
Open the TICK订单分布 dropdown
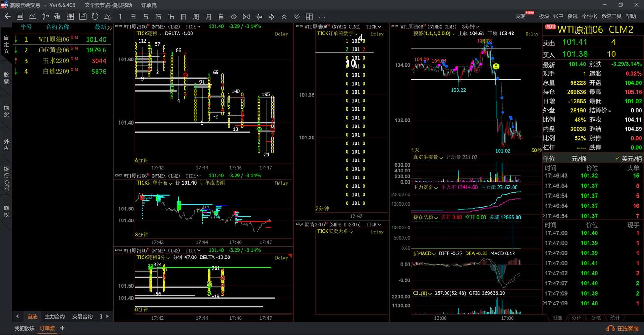(x=154, y=183)
